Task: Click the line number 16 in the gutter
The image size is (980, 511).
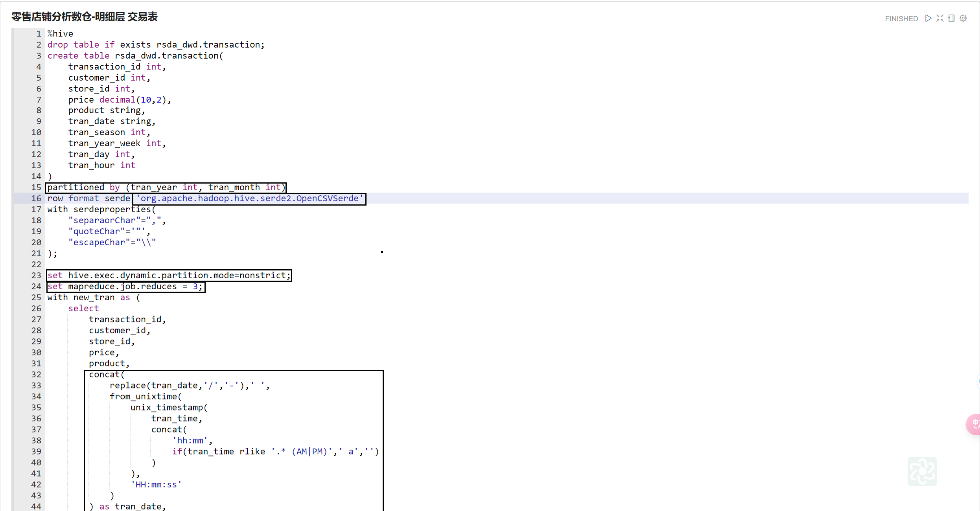Action: (36, 199)
